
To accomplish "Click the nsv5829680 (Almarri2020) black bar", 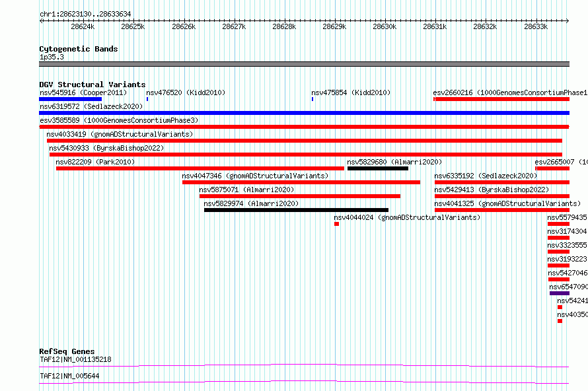I will click(378, 168).
